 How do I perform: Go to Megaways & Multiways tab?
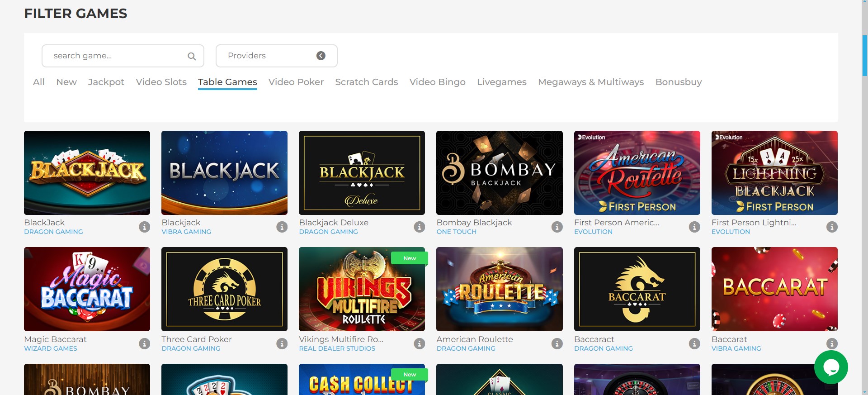pos(591,82)
